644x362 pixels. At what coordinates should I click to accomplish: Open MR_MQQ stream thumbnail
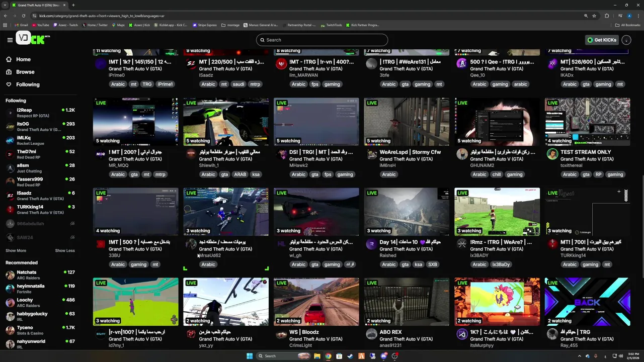[x=135, y=122]
